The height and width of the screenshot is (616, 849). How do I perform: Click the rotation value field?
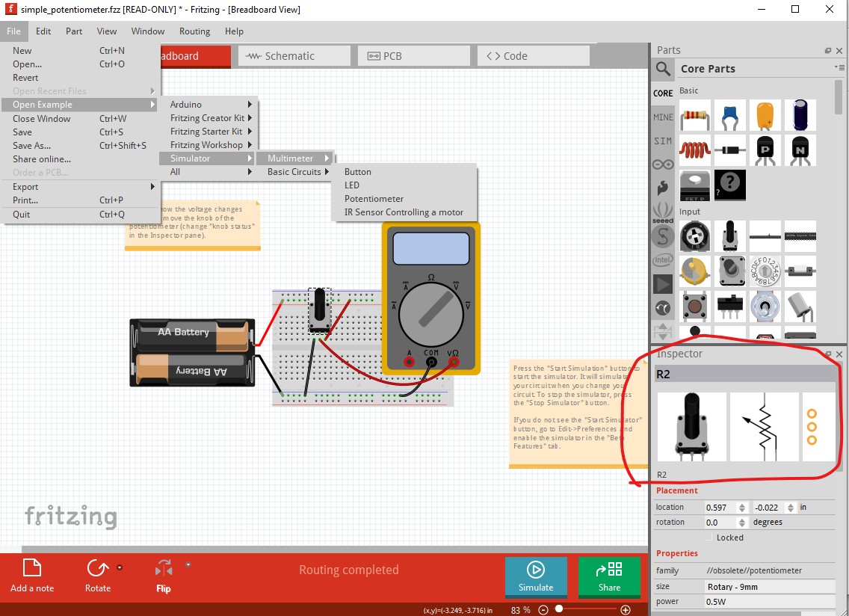(720, 523)
